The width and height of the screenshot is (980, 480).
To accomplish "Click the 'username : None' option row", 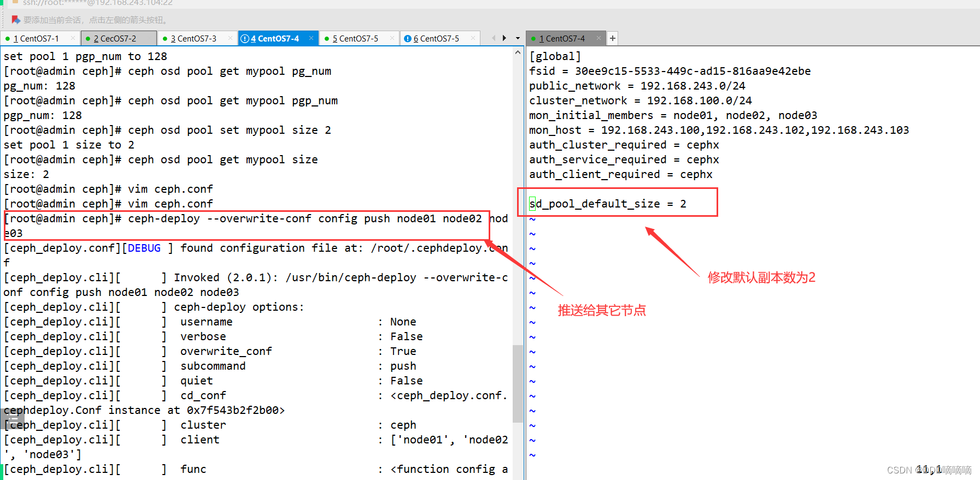I will point(210,322).
